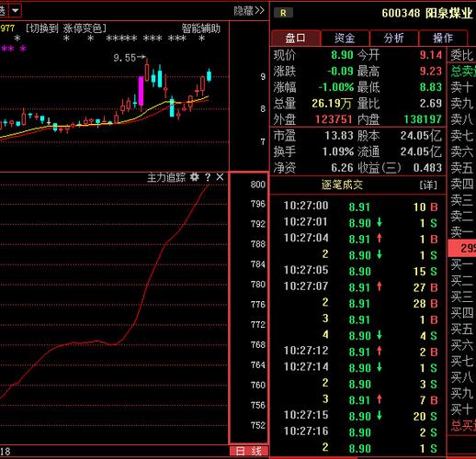Click the 买十 order book row
The height and width of the screenshot is (459, 476).
pyautogui.click(x=462, y=409)
